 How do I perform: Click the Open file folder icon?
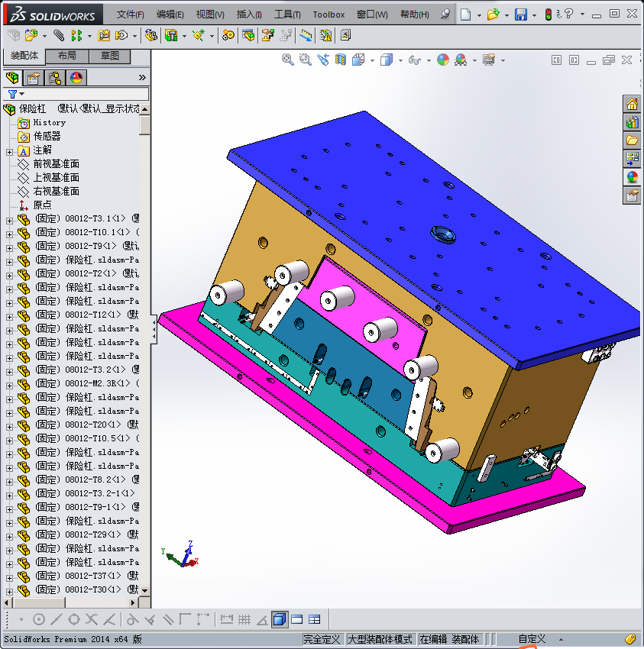point(493,15)
